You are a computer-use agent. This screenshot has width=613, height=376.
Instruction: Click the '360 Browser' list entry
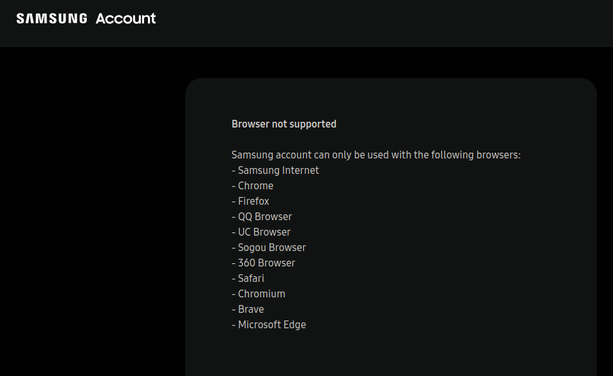point(263,263)
